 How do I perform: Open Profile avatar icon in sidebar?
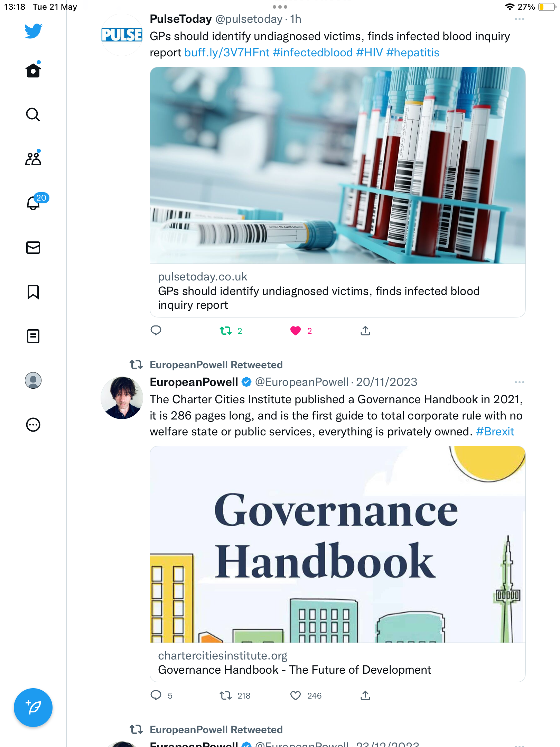point(33,380)
